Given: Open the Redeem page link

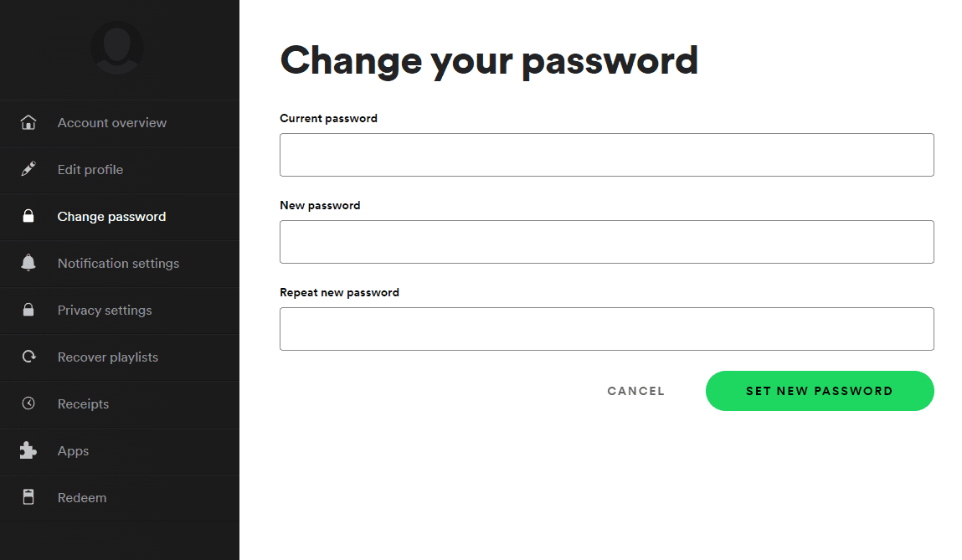Looking at the screenshot, I should point(82,498).
